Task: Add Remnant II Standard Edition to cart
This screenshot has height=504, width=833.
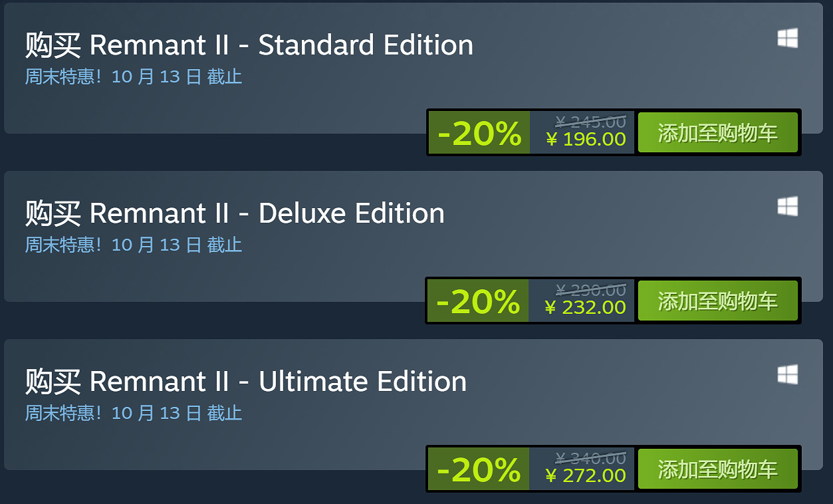Action: tap(717, 133)
